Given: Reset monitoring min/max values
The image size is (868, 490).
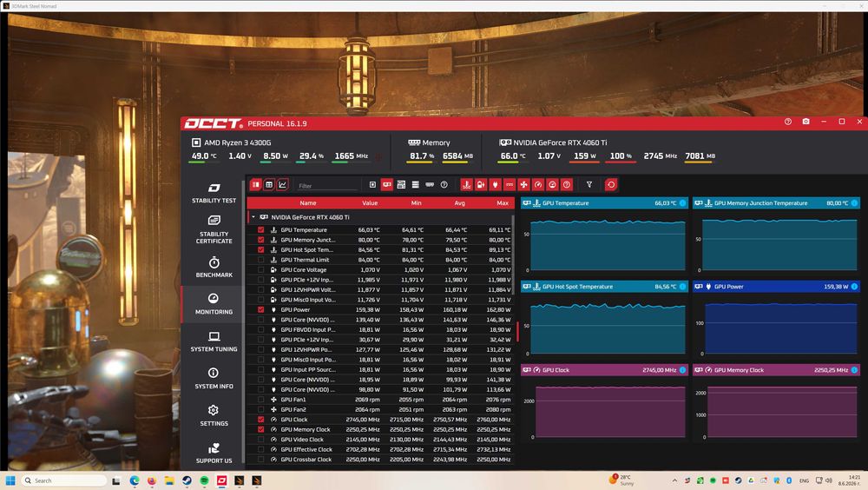Looking at the screenshot, I should coord(610,184).
